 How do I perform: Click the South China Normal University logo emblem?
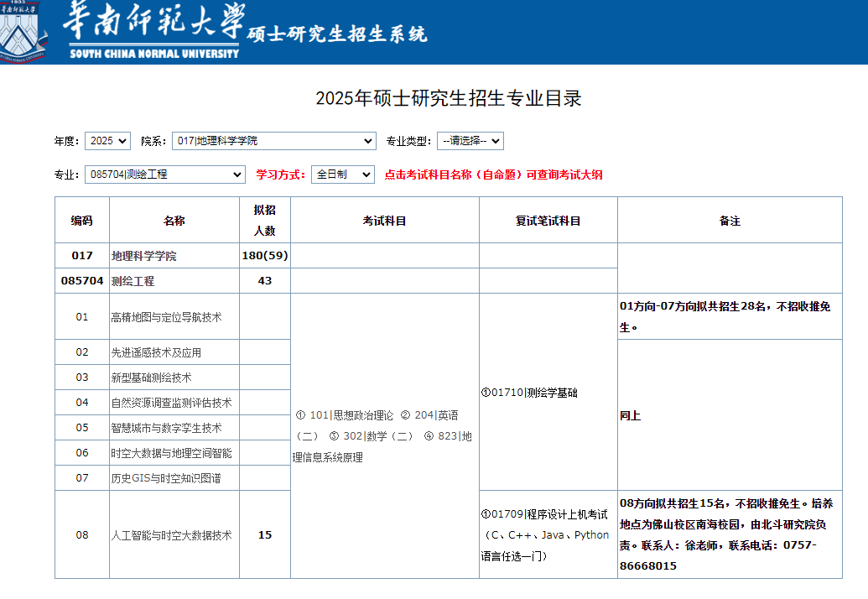click(23, 32)
